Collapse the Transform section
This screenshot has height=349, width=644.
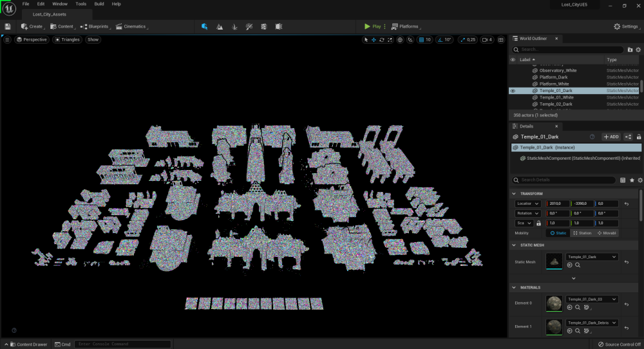point(514,194)
